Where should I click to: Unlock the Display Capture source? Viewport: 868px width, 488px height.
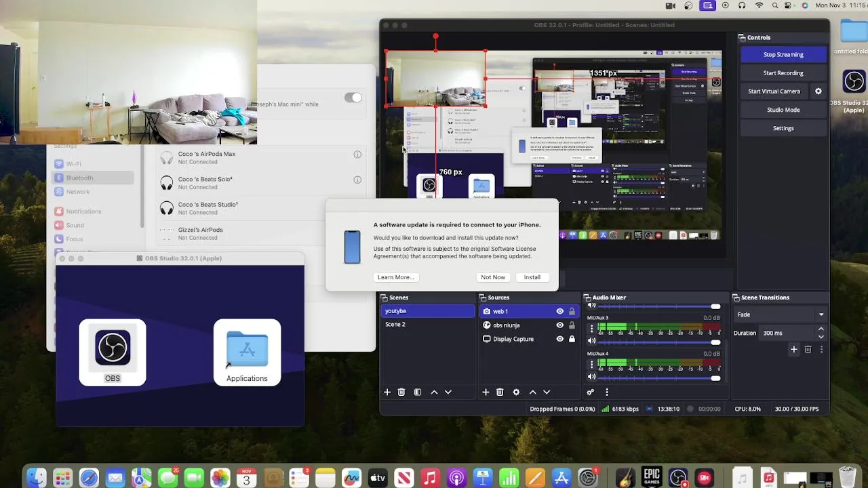[572, 339]
